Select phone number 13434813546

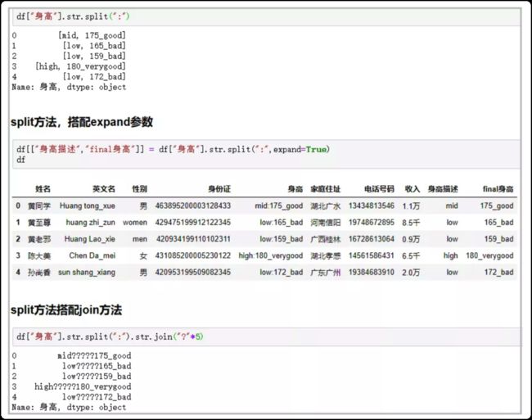pyautogui.click(x=372, y=206)
